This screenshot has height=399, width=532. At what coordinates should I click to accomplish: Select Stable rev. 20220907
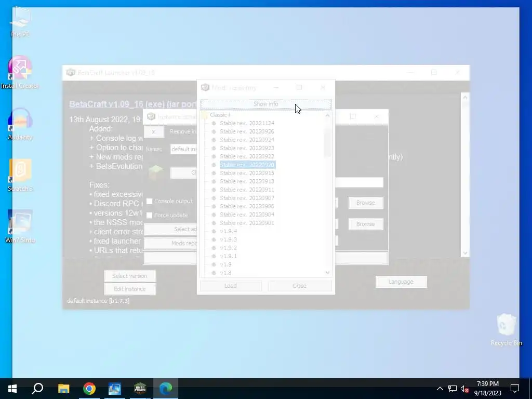(247, 198)
